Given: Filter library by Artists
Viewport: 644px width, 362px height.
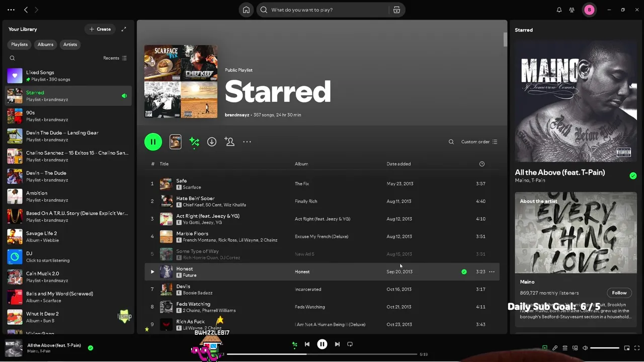Looking at the screenshot, I should pyautogui.click(x=70, y=44).
